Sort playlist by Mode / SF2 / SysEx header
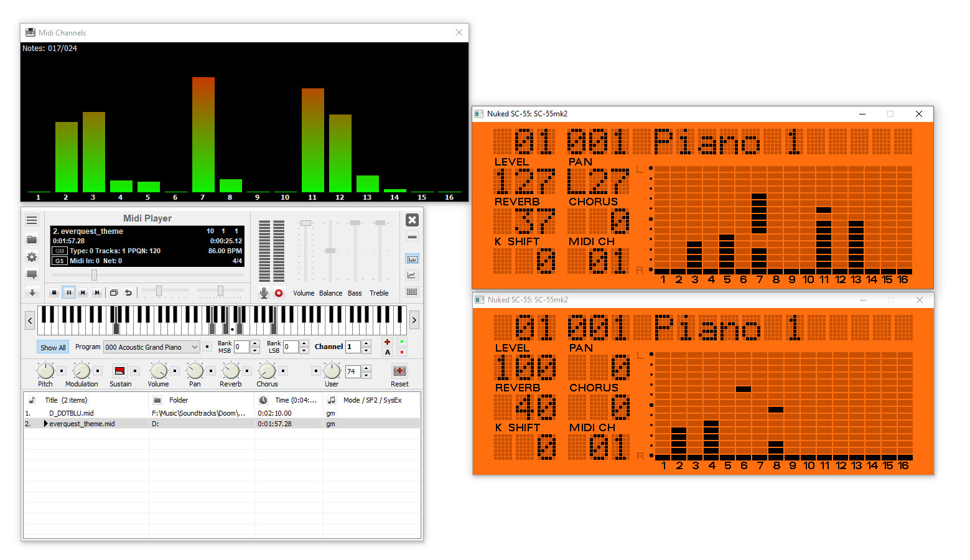 coord(371,400)
